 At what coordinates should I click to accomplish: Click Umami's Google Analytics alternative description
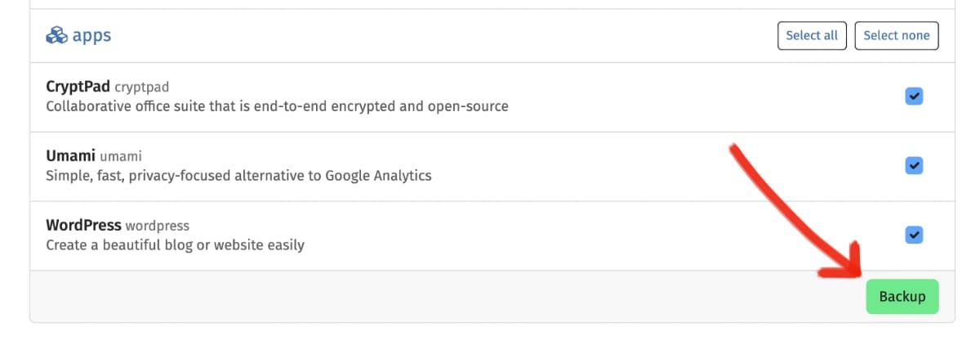pyautogui.click(x=238, y=175)
